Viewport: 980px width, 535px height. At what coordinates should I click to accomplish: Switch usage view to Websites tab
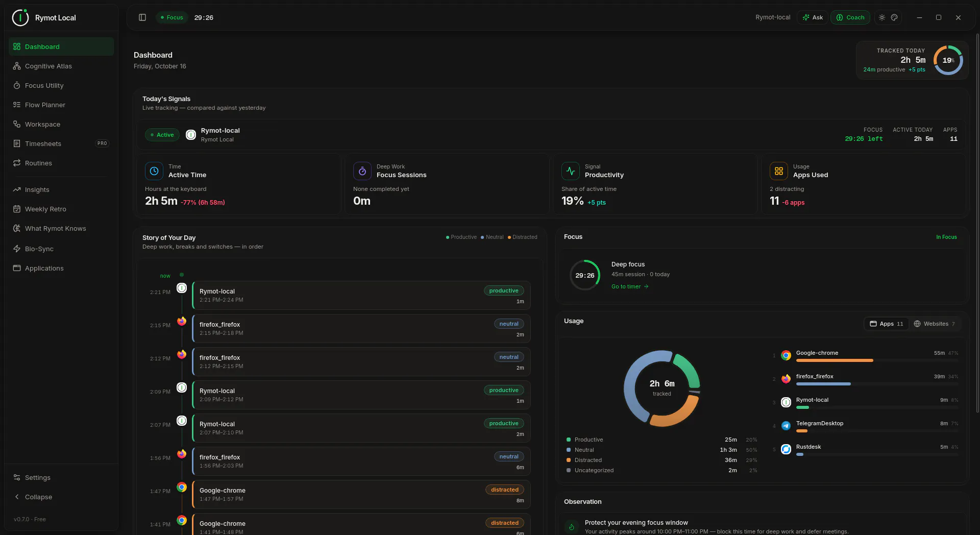tap(935, 324)
